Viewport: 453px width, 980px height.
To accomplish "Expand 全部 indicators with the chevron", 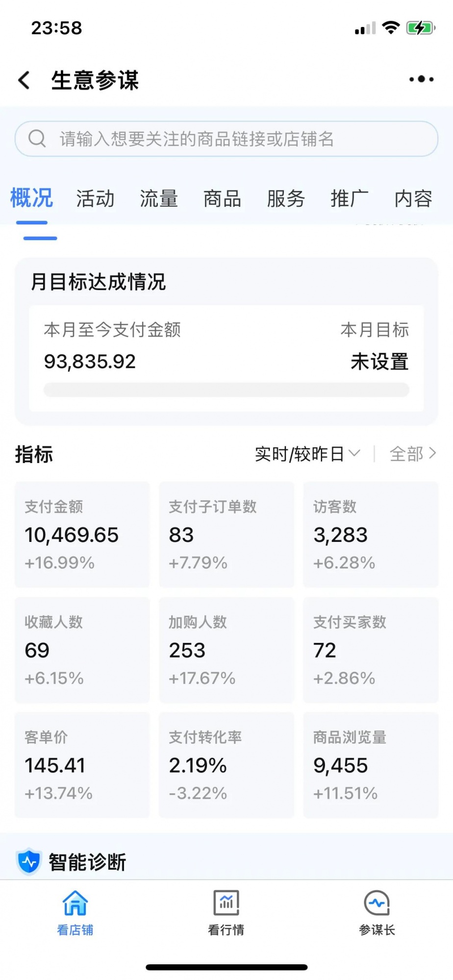I will (x=413, y=454).
